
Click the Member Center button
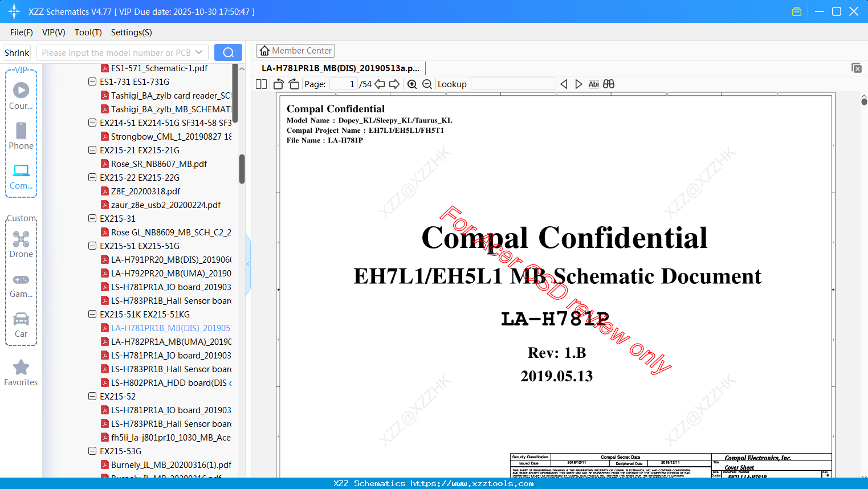(295, 51)
